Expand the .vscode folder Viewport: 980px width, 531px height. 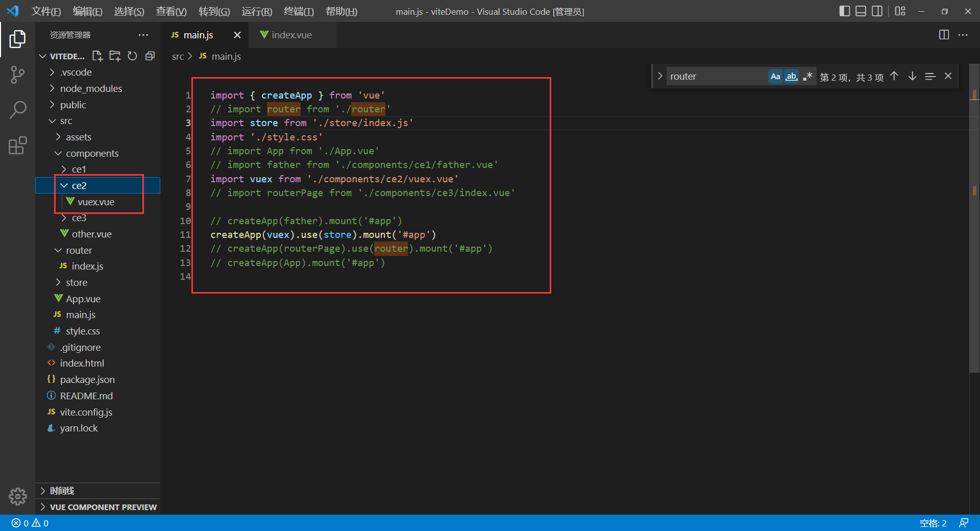pos(98,73)
